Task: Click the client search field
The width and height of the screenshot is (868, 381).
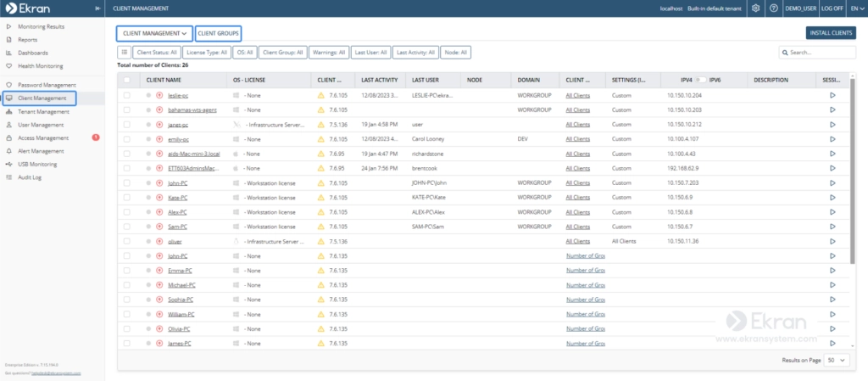Action: click(x=817, y=52)
